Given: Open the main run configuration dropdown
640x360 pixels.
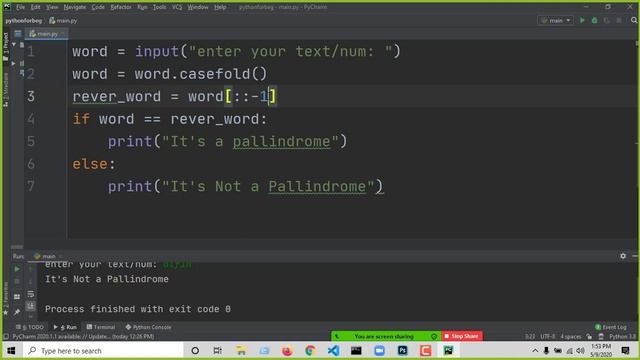Looking at the screenshot, I should coord(555,20).
